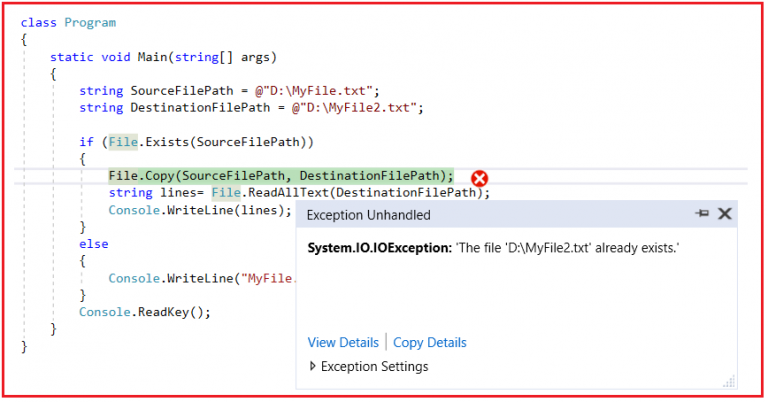The image size is (768, 402).
Task: Click the Console.ReadKey() statement
Action: 160,312
